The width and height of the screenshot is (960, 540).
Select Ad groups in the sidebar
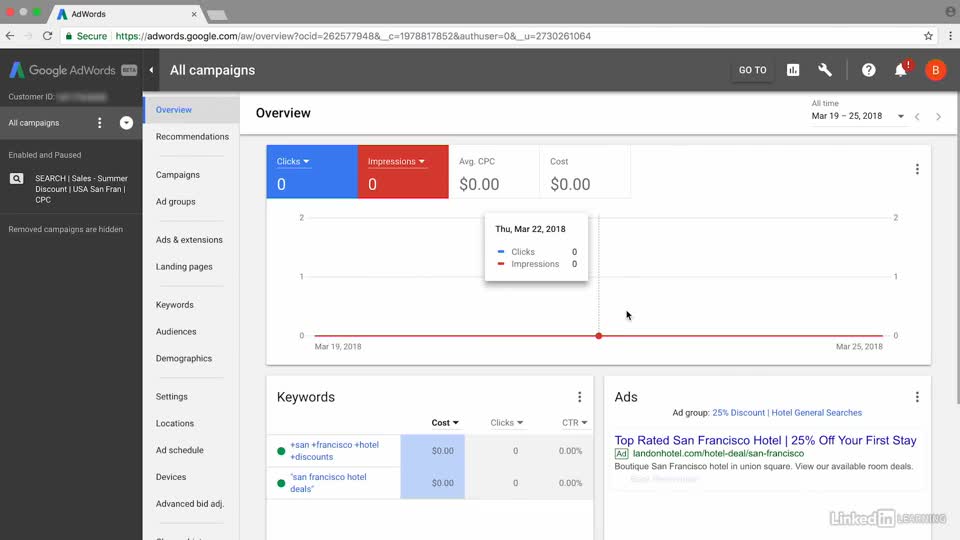click(176, 202)
